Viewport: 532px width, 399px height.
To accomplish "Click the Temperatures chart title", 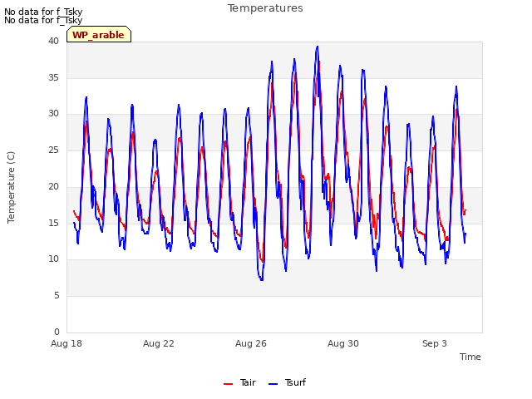I will (x=265, y=8).
